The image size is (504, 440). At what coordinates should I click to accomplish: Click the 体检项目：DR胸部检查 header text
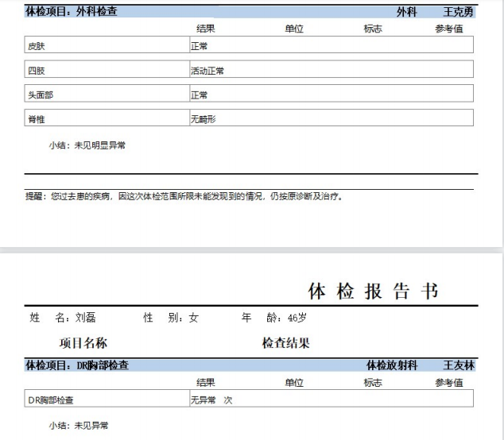point(77,365)
